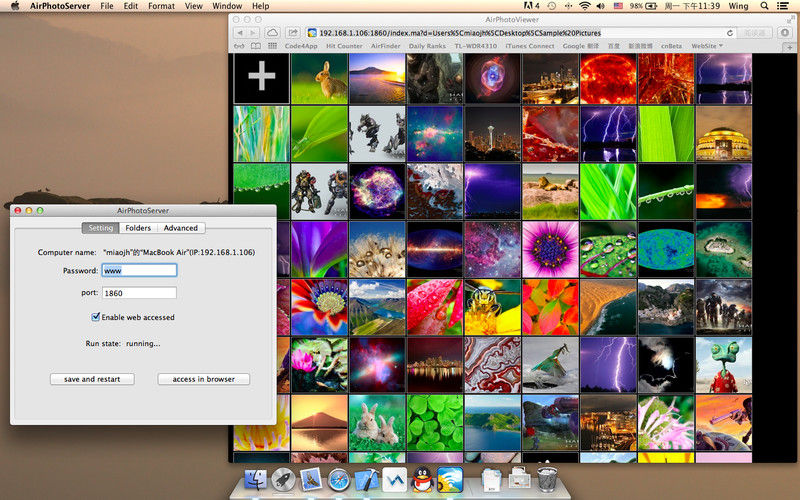This screenshot has width=800, height=500.
Task: Switch to the Folders tab
Action: click(x=138, y=228)
